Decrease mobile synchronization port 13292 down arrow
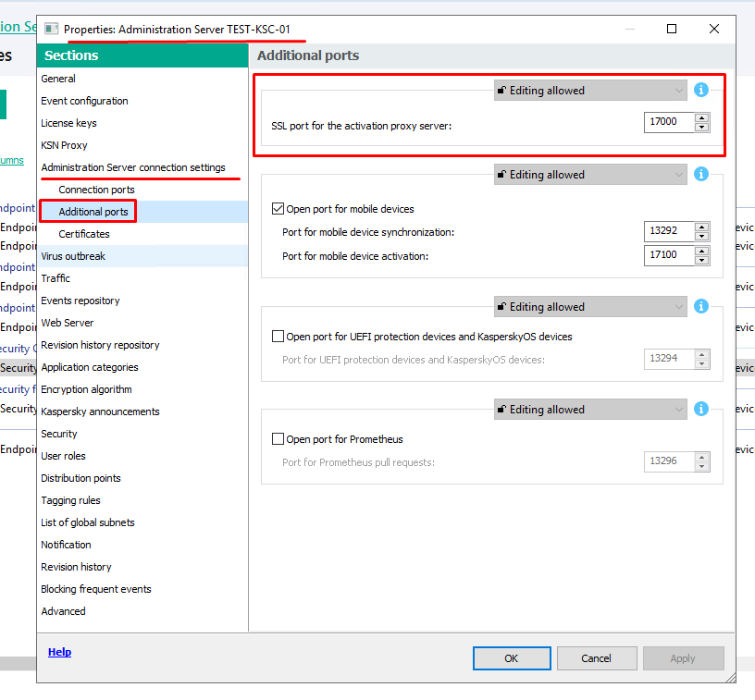The height and width of the screenshot is (700, 755). (x=702, y=236)
